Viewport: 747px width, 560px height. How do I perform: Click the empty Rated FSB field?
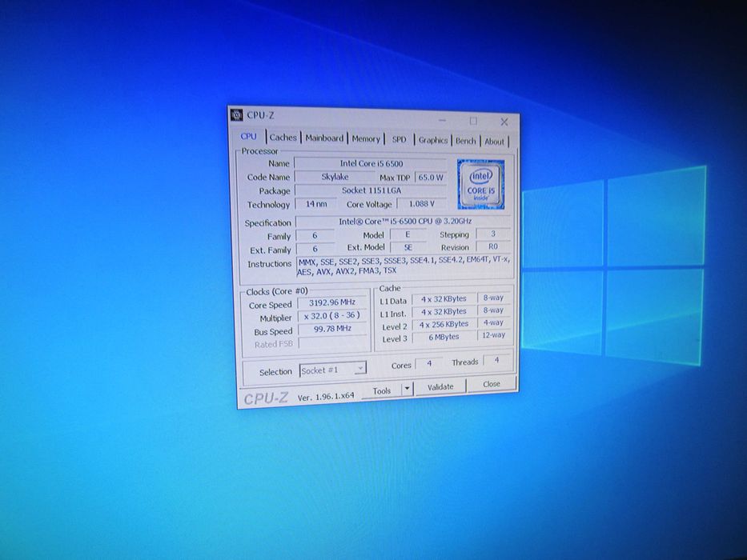[332, 343]
